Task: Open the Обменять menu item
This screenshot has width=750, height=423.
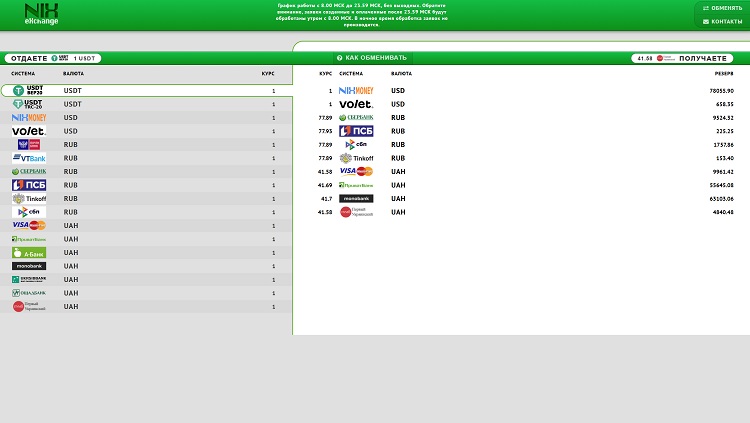Action: click(722, 8)
